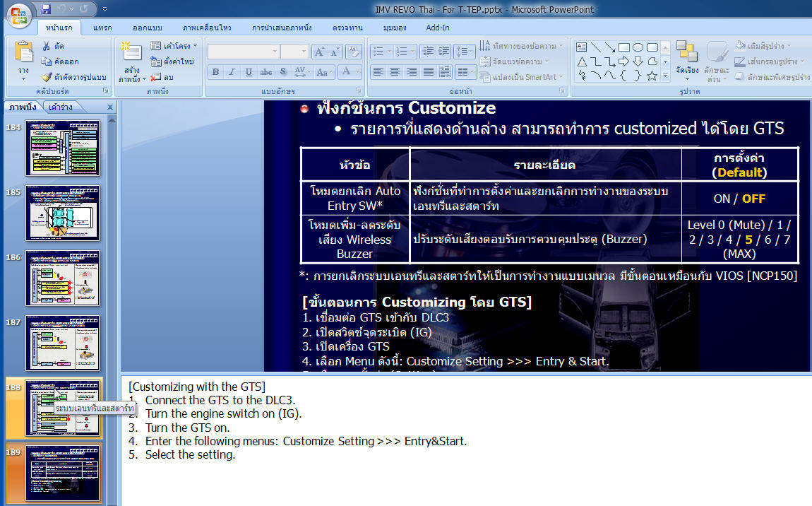Image resolution: width=812 pixels, height=506 pixels.
Task: Increase the list indent level
Action: click(x=444, y=52)
